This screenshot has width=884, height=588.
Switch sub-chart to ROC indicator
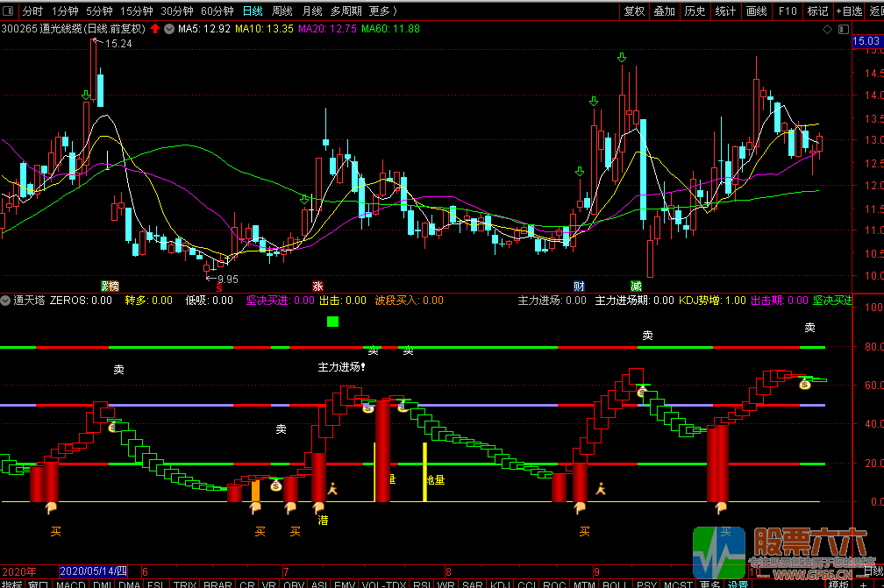coord(555,584)
